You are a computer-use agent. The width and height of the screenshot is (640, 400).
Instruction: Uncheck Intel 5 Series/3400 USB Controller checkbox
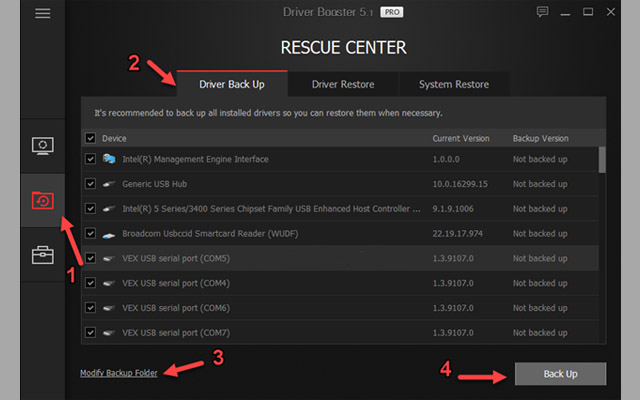tap(90, 209)
